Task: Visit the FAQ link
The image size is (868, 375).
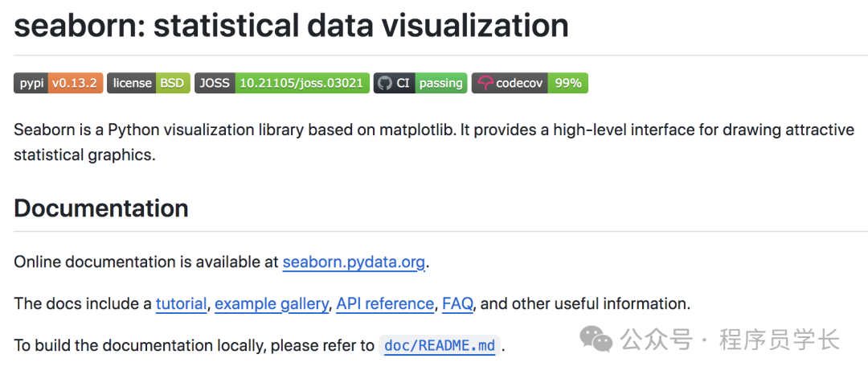Action: click(x=457, y=304)
